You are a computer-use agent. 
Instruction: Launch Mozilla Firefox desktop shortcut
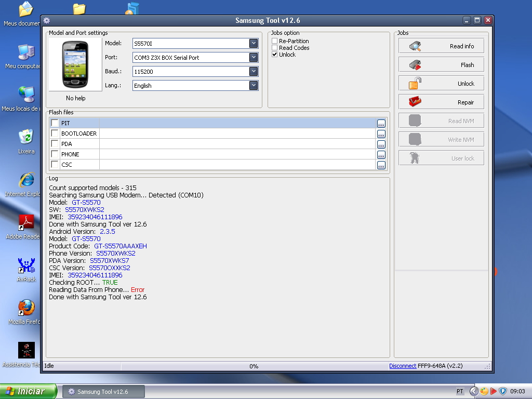26,308
